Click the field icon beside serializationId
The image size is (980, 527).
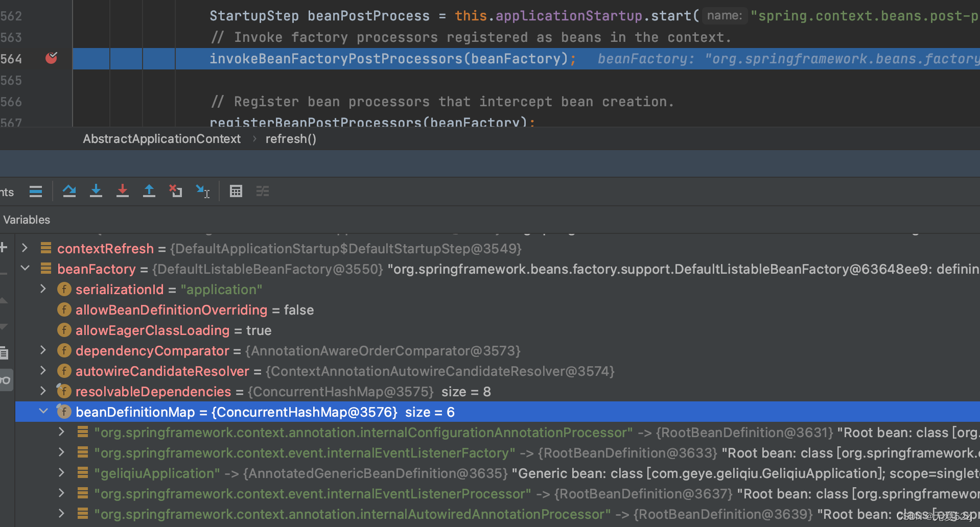point(64,289)
